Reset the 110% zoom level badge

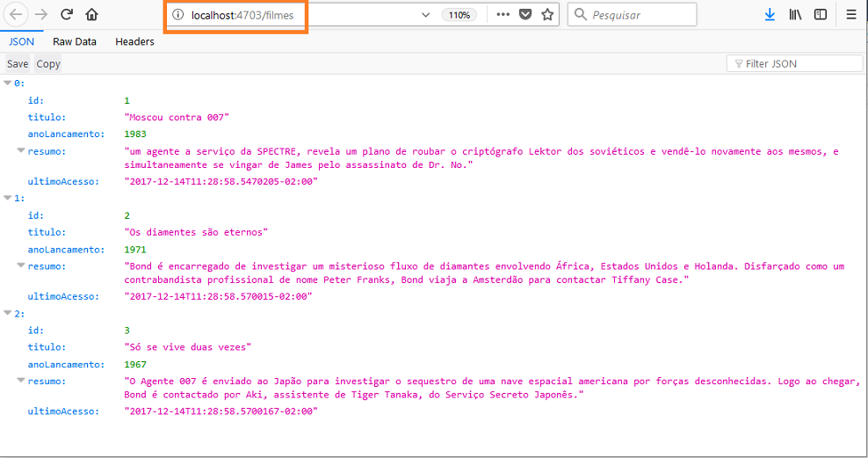click(x=459, y=15)
